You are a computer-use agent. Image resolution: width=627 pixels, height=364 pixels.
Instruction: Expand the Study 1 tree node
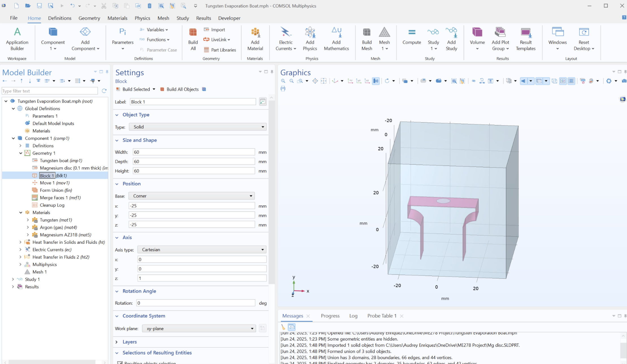[x=13, y=279]
